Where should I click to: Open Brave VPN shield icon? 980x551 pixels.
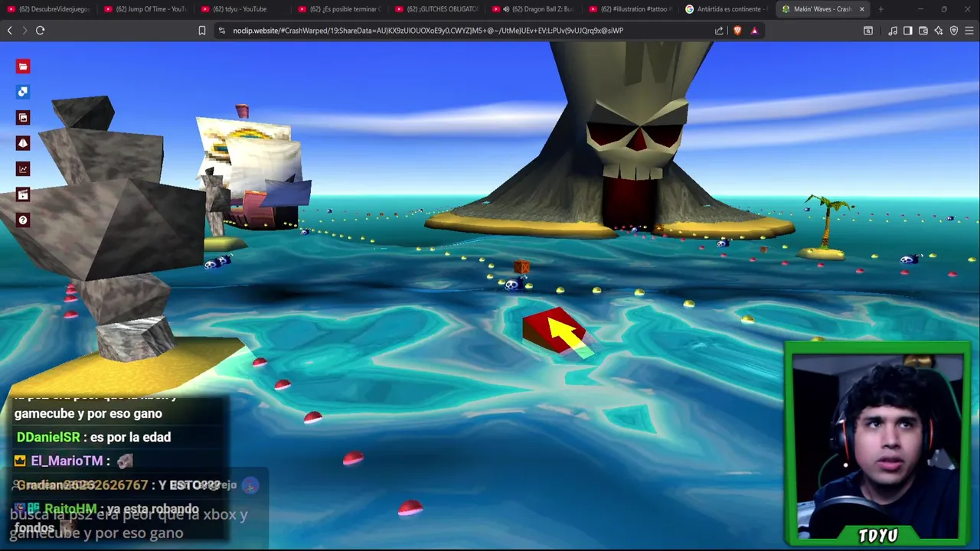click(954, 31)
